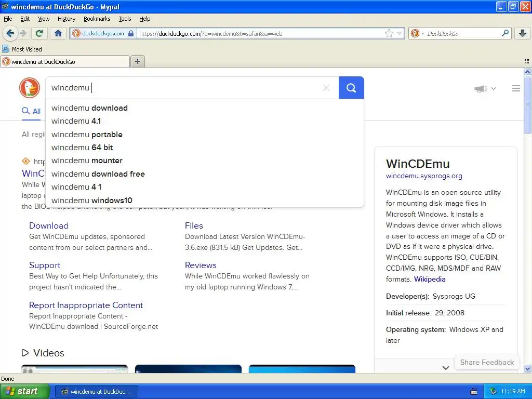Image resolution: width=532 pixels, height=399 pixels.
Task: Click the padlock site security icon
Action: click(130, 33)
